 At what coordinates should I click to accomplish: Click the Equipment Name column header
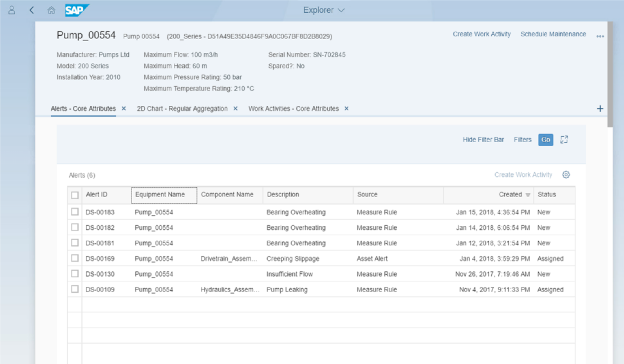point(164,195)
